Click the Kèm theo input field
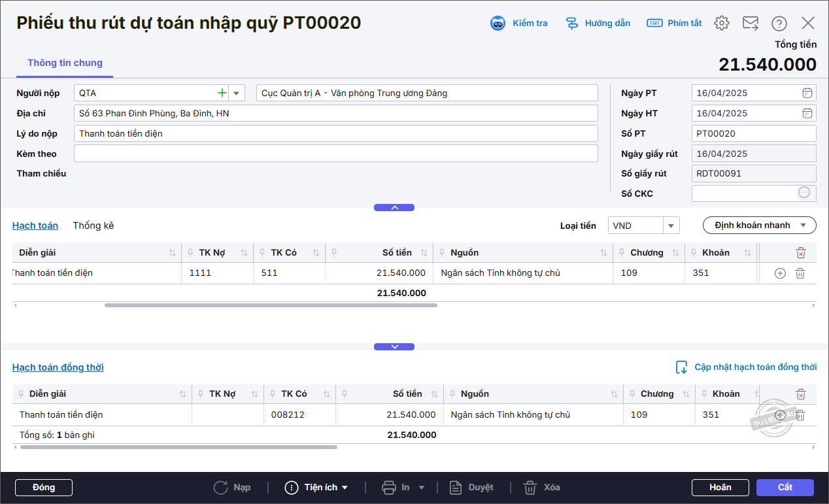This screenshot has width=829, height=504. (x=335, y=154)
